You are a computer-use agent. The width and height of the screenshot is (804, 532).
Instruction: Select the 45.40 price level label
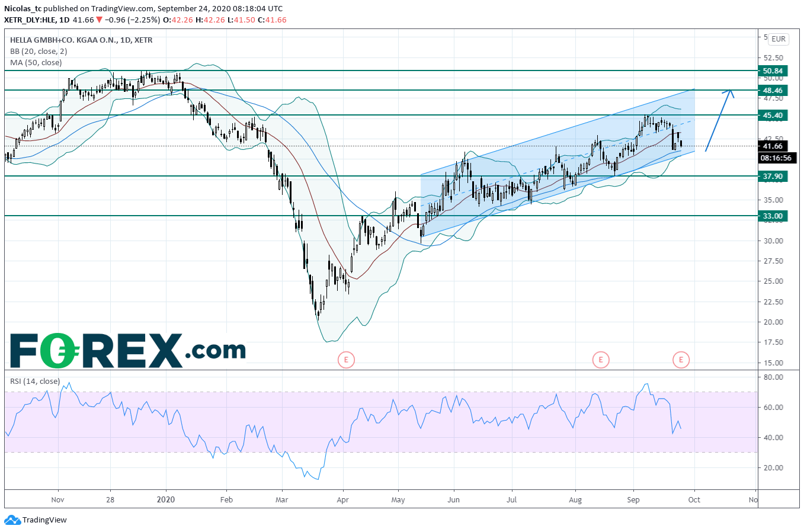coord(773,116)
